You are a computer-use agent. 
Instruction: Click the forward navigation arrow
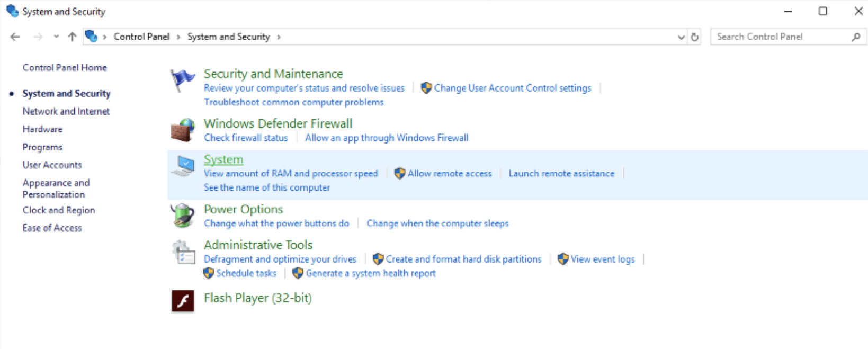(x=38, y=37)
